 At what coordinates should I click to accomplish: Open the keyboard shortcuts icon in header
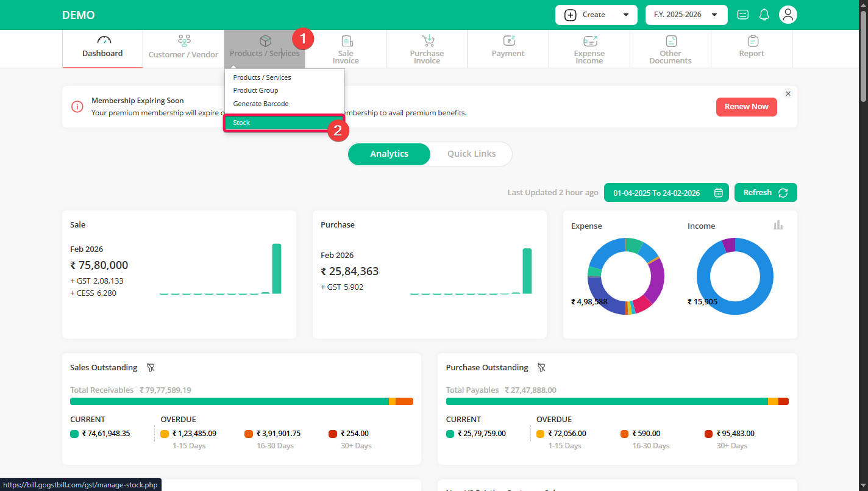click(742, 15)
